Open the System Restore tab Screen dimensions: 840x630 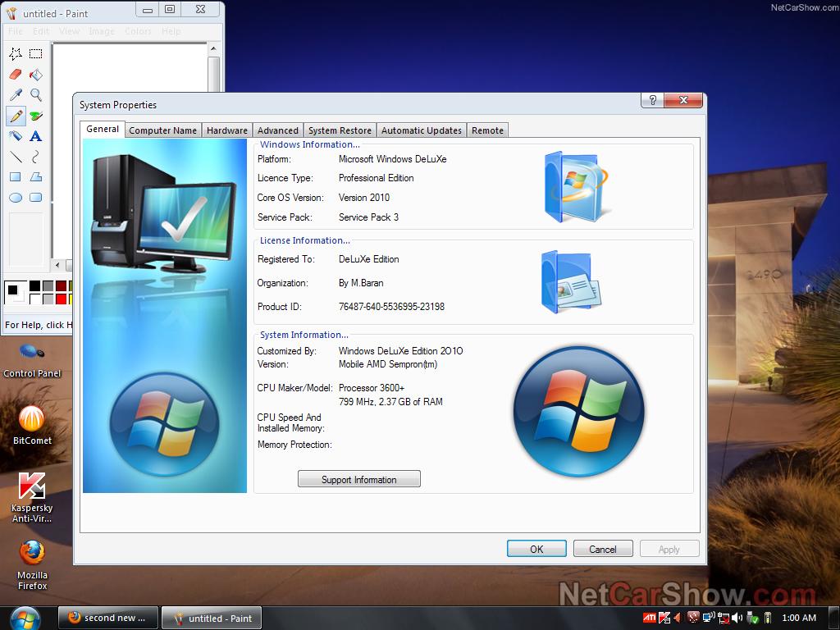340,130
